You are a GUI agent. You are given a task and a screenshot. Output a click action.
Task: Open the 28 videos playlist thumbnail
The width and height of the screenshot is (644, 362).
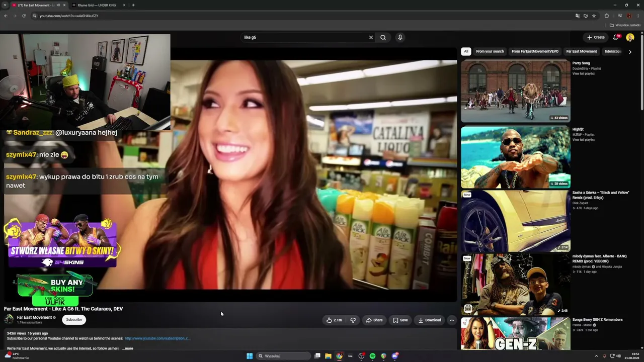pyautogui.click(x=516, y=157)
